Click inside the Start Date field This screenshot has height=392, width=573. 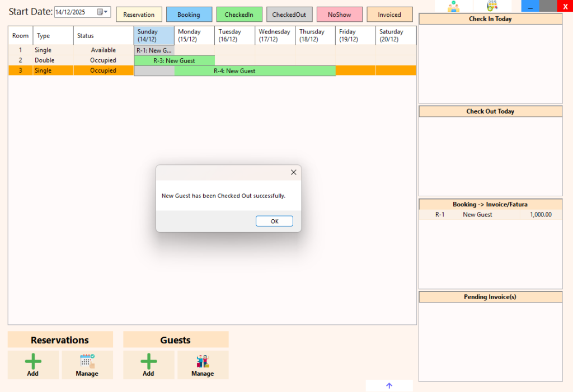point(74,12)
